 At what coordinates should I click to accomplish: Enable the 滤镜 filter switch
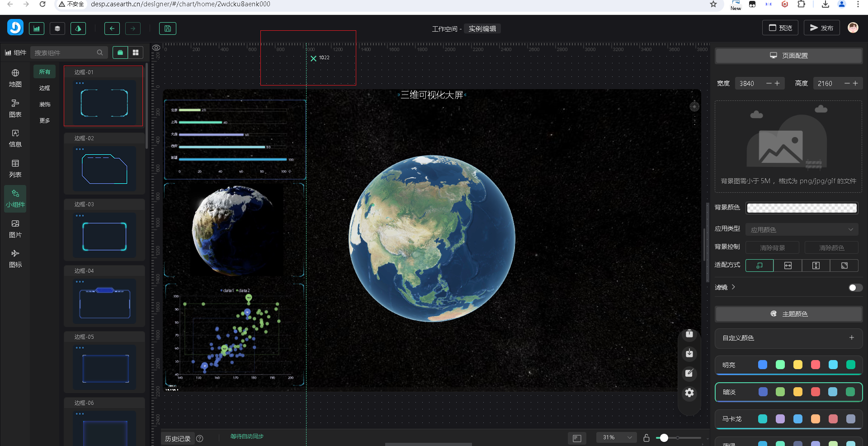pos(855,288)
